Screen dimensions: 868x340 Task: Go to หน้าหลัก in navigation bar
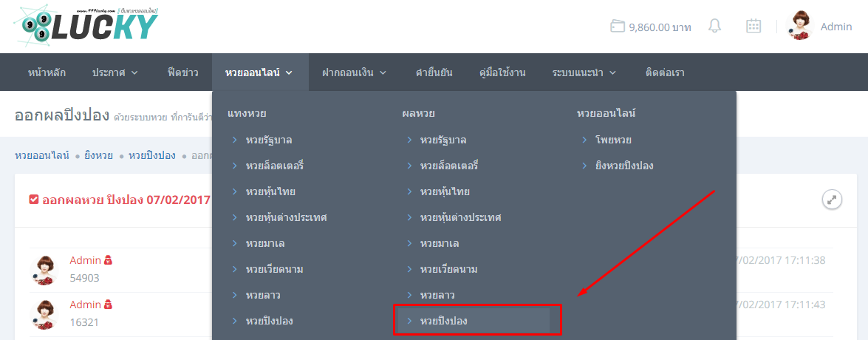[47, 72]
